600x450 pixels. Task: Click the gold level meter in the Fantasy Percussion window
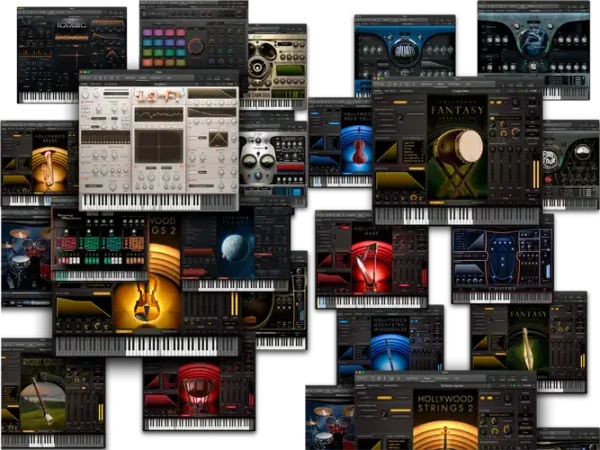pos(536,174)
